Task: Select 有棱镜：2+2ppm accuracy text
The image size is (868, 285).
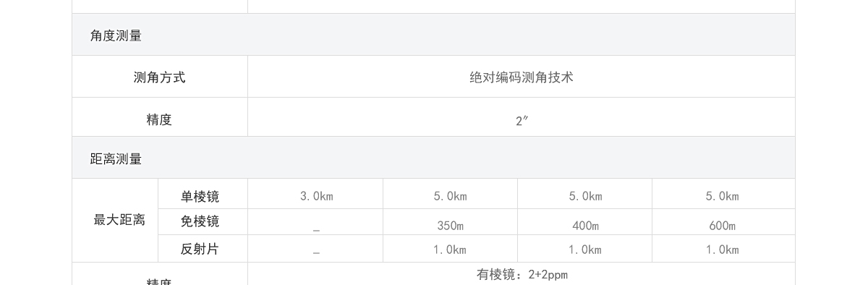Action: [x=522, y=274]
